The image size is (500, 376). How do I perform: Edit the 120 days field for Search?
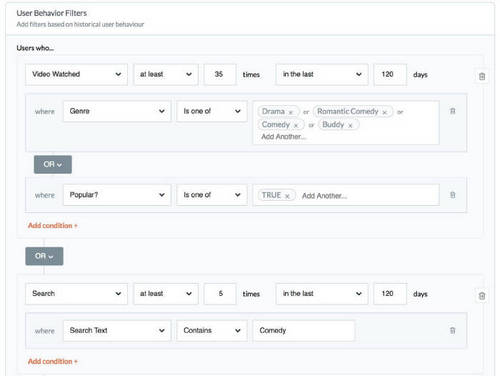tap(390, 294)
